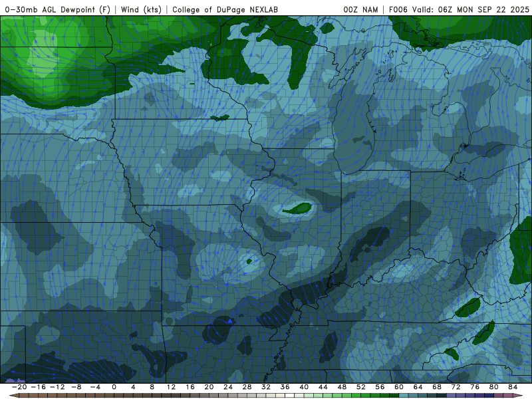Click the -8 value on the color scale

[76, 387]
